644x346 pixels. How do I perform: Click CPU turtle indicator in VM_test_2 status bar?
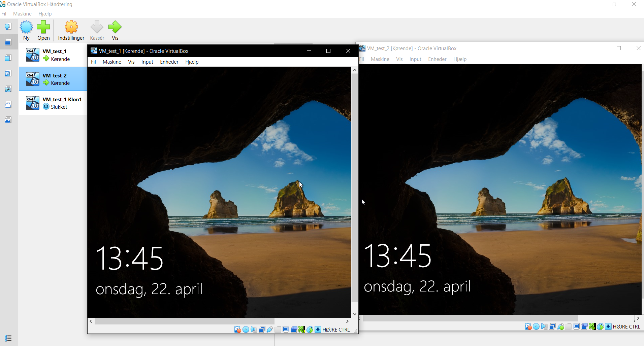(x=592, y=326)
